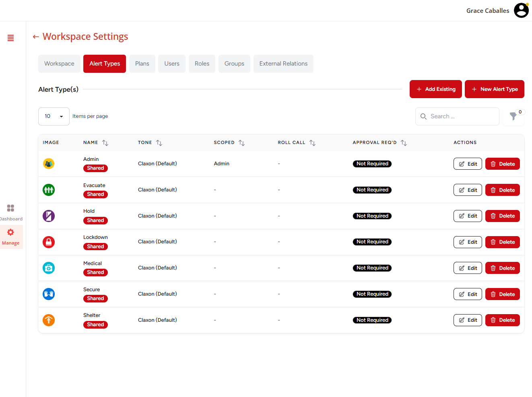532x397 pixels.
Task: Sort the table by Name
Action: pos(105,143)
